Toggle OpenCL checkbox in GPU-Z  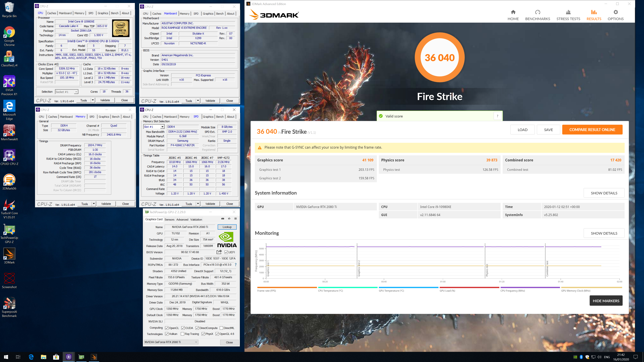coord(167,328)
